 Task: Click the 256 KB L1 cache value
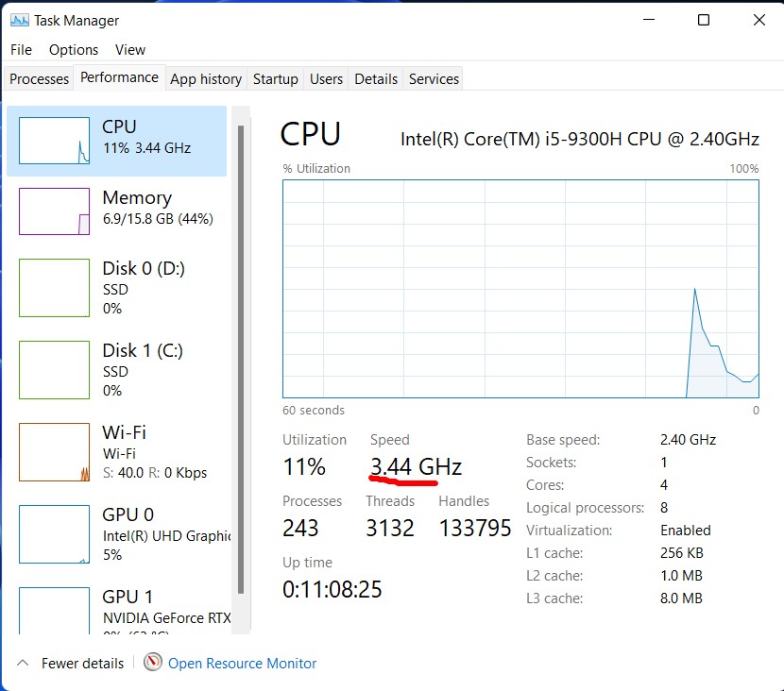(681, 553)
